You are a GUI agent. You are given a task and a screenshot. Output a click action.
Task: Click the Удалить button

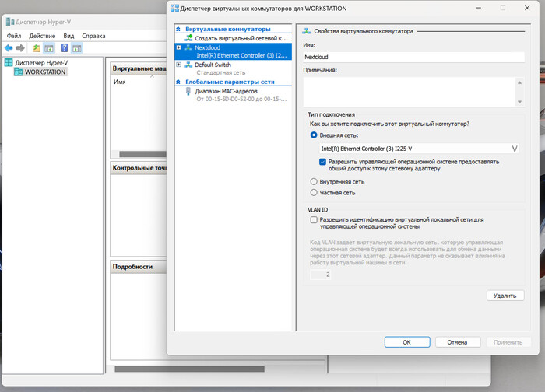(505, 296)
